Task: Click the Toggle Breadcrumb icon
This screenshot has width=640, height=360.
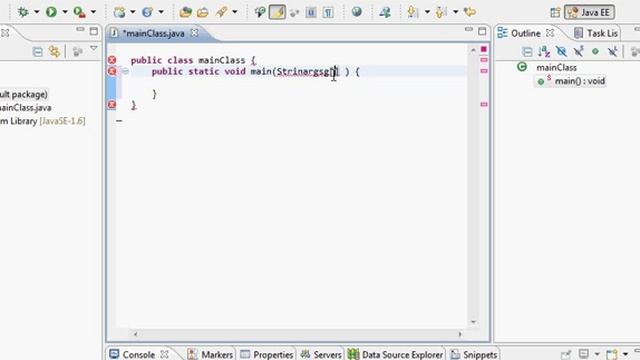Action: [x=260, y=12]
